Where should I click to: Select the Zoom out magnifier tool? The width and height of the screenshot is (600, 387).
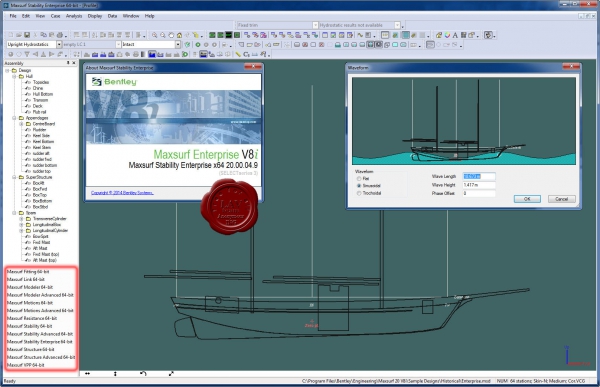tap(163, 35)
